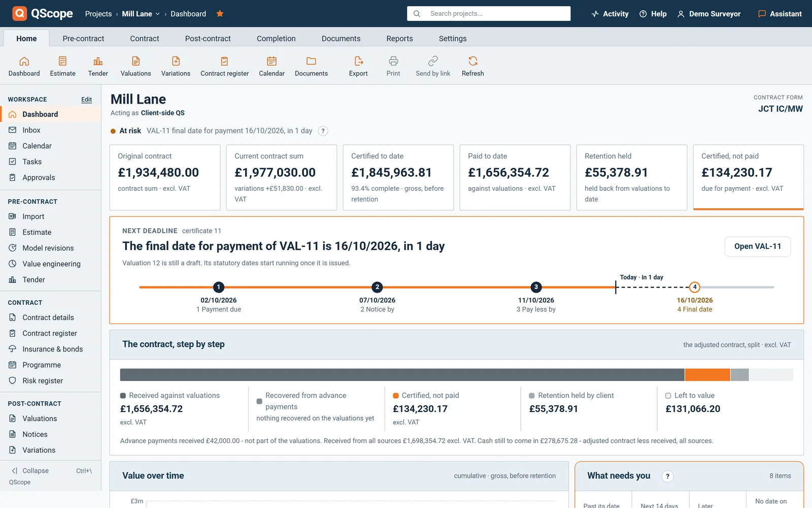
Task: Select the Certified, not paid summary card
Action: pyautogui.click(x=749, y=177)
